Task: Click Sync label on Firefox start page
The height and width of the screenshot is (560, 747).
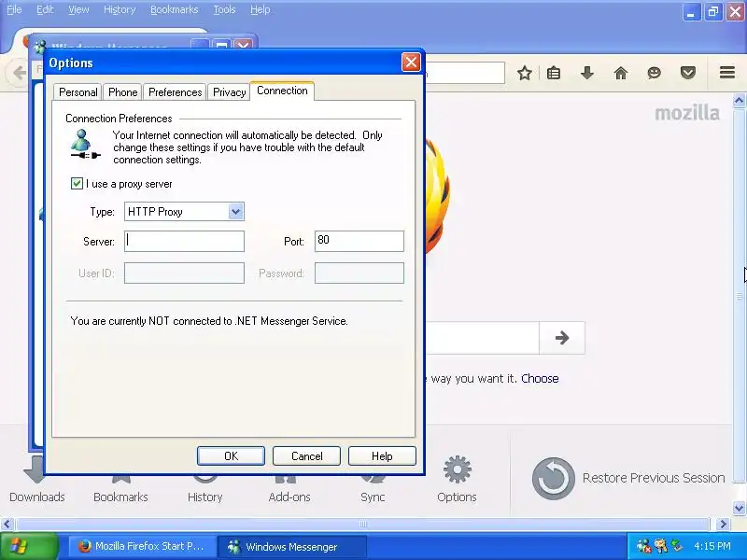Action: coord(373,497)
